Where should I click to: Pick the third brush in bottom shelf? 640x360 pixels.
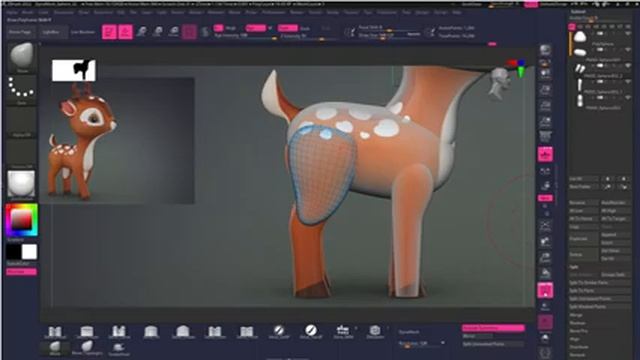click(x=119, y=331)
